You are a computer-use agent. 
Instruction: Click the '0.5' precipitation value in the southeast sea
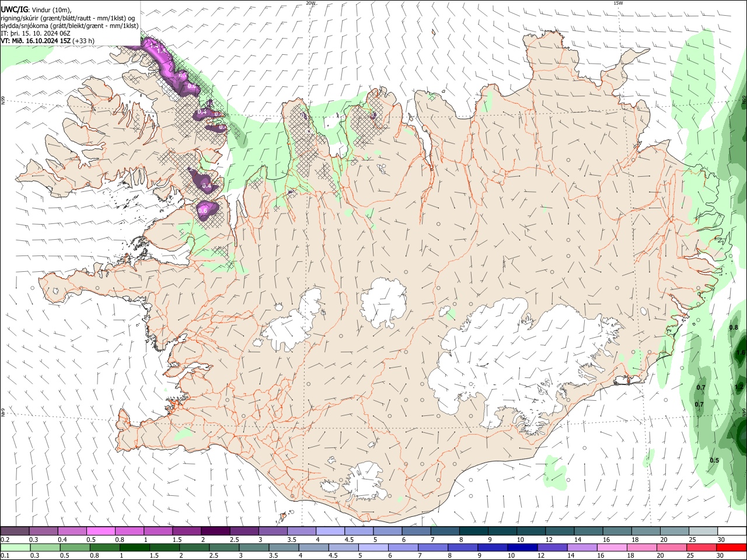tap(714, 460)
